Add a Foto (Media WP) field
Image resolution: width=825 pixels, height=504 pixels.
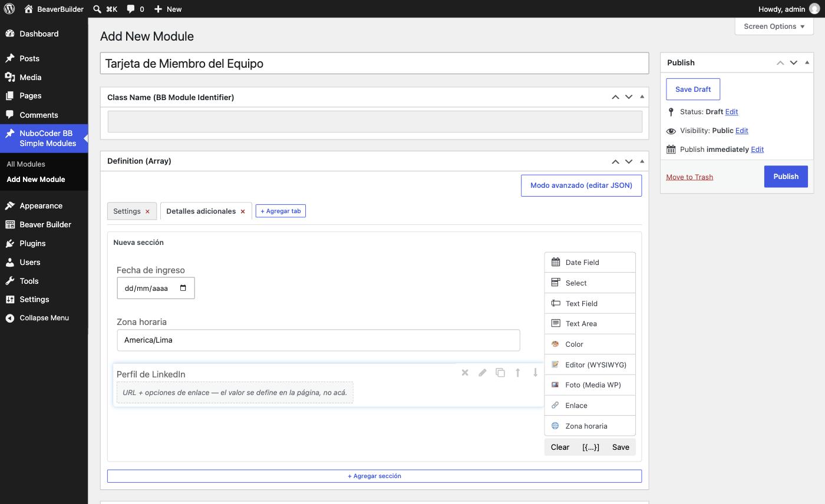[590, 385]
